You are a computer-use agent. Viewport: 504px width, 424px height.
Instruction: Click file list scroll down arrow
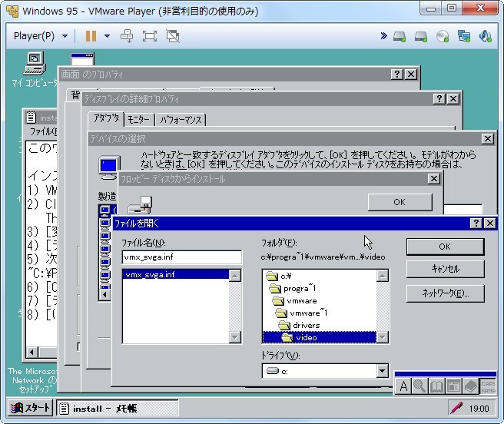pos(234,337)
